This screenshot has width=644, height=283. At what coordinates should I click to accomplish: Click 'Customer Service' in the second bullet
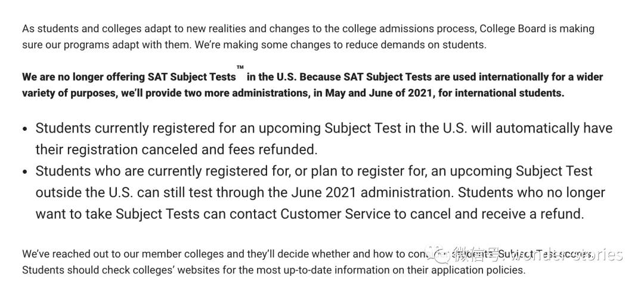pyautogui.click(x=335, y=214)
